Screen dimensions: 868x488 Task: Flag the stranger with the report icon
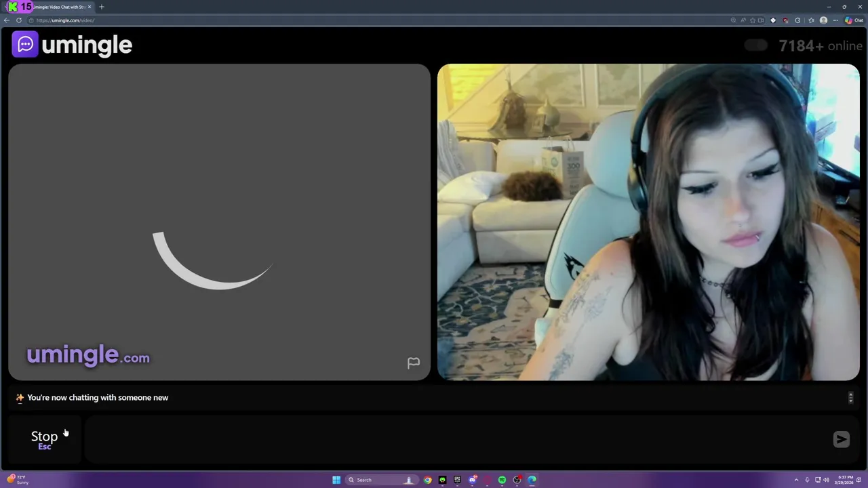tap(413, 363)
